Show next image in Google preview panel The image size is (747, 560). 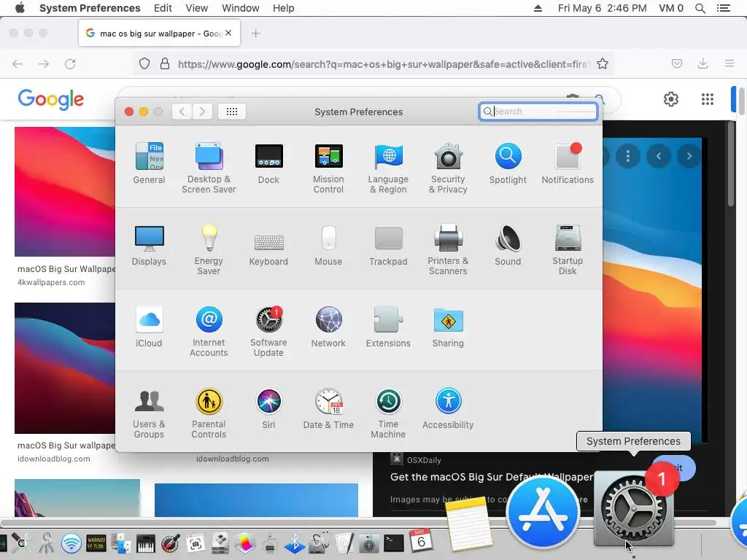[x=689, y=156]
